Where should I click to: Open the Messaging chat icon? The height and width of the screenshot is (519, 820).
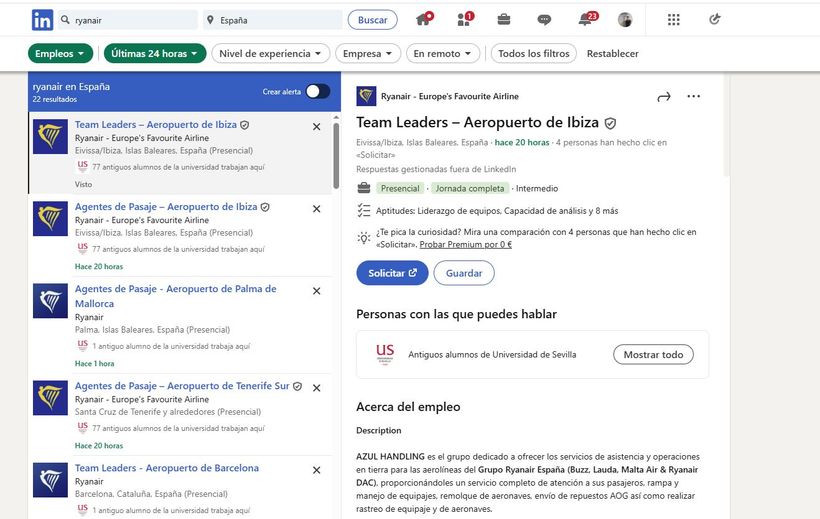544,20
